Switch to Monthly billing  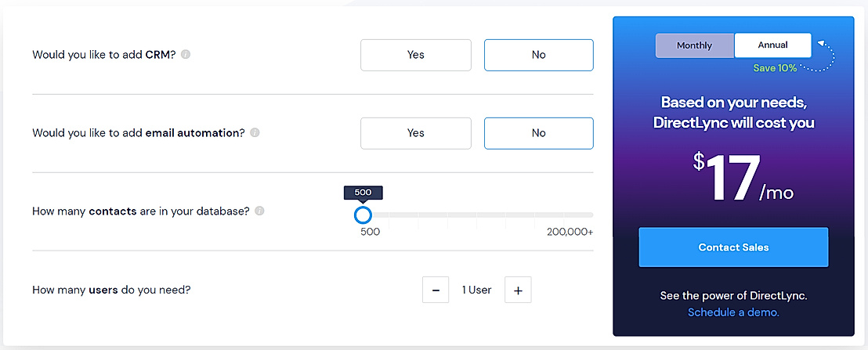click(694, 45)
